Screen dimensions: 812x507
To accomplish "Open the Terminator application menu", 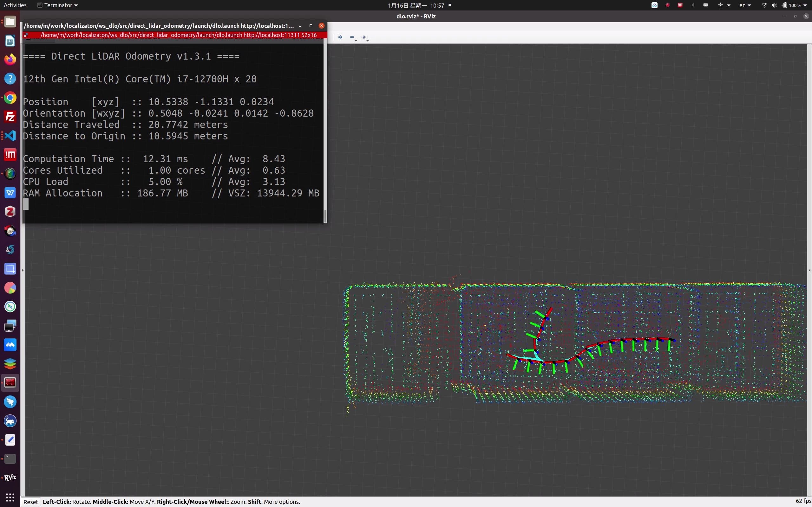I will click(58, 5).
